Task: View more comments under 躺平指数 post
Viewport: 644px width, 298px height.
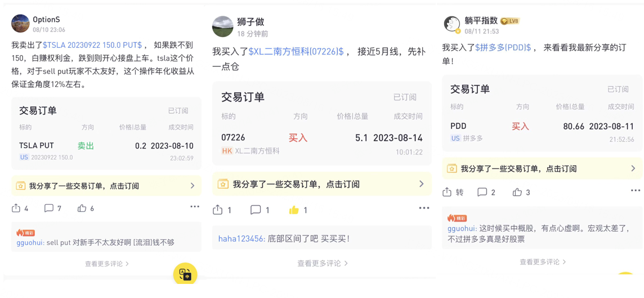Action: (543, 261)
